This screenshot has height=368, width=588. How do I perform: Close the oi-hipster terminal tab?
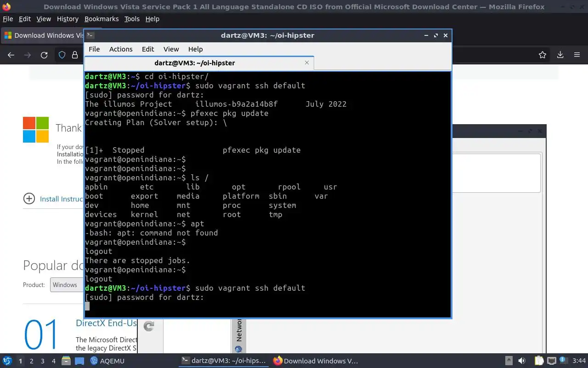[307, 63]
